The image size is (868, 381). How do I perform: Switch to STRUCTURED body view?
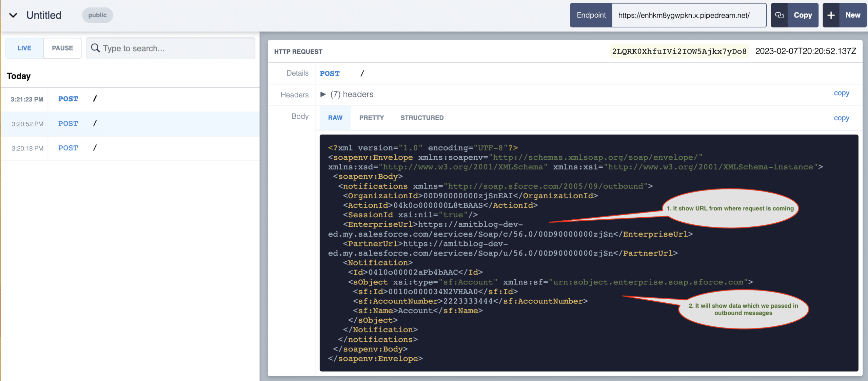pyautogui.click(x=422, y=118)
